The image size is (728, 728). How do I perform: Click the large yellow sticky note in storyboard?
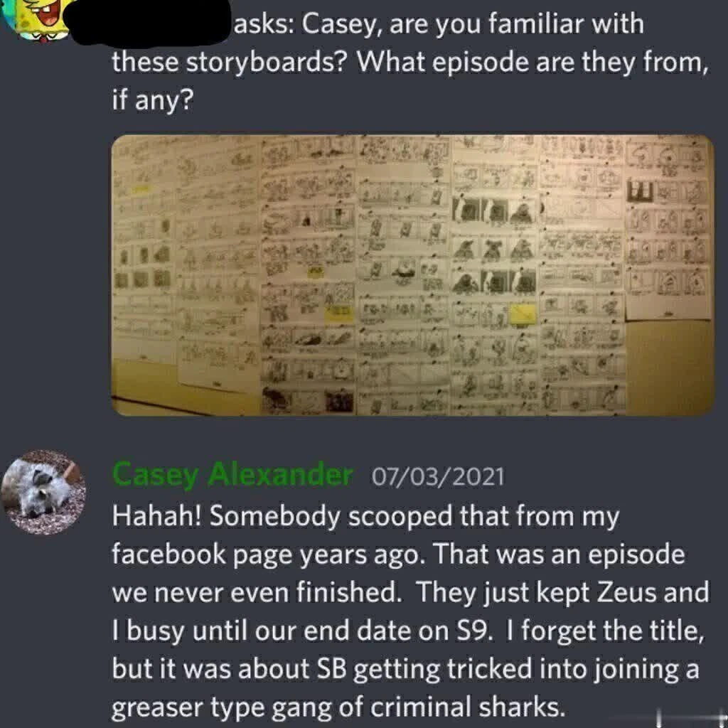[523, 314]
